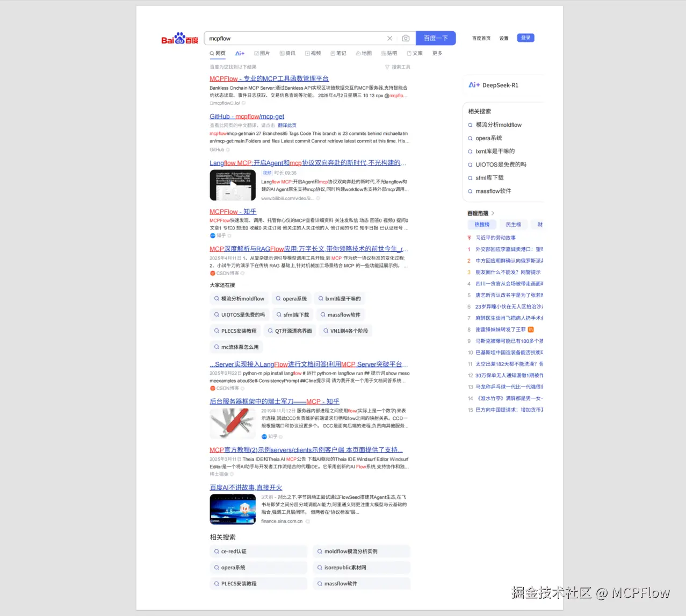The height and width of the screenshot is (616, 686).
Task: Open MCP官方教程(2)示例servers/clients result
Action: (306, 450)
